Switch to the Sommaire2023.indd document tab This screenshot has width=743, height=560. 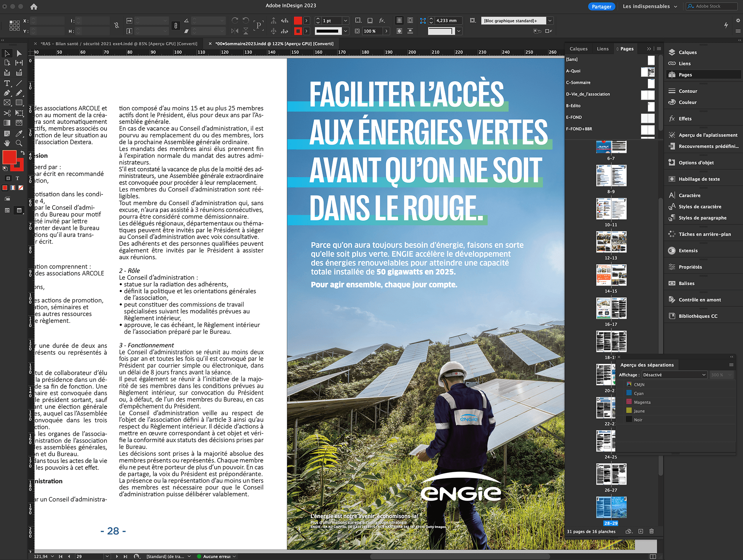point(274,44)
